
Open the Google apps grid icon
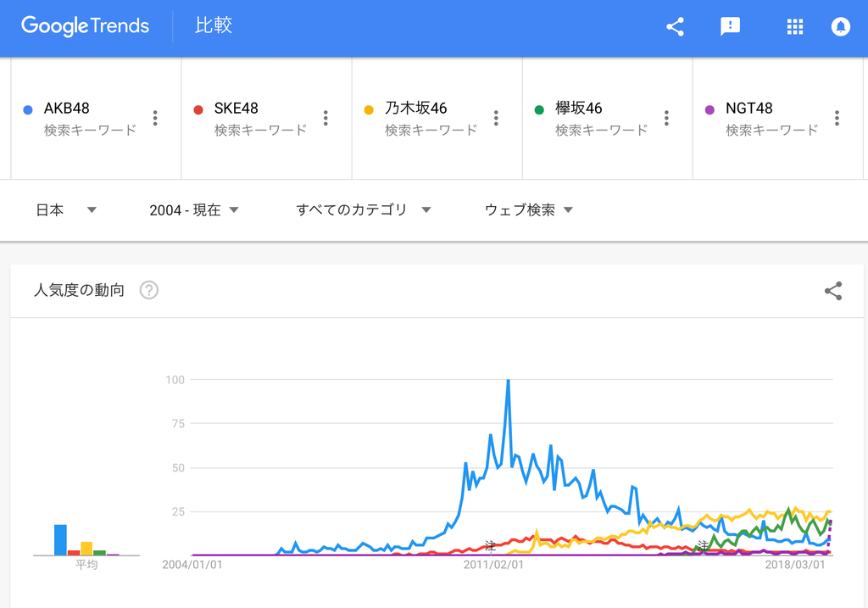point(795,26)
